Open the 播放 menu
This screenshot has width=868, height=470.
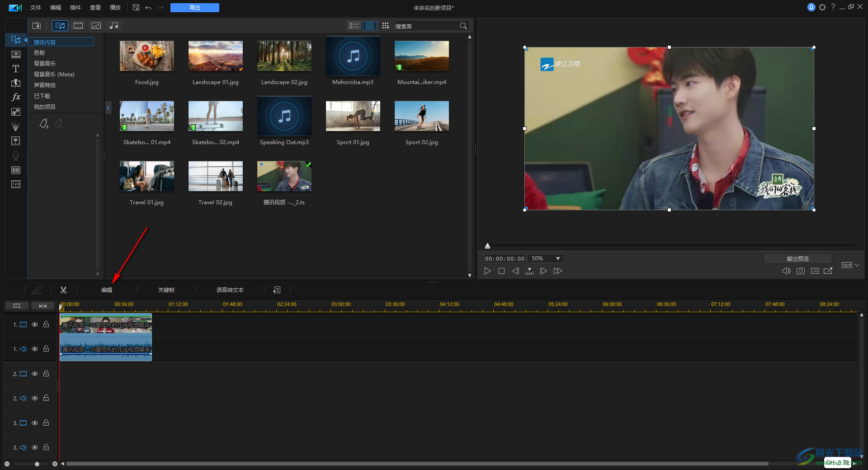tap(115, 8)
